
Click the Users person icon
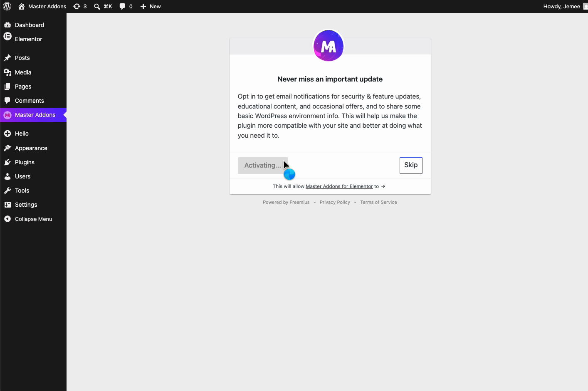tap(7, 176)
